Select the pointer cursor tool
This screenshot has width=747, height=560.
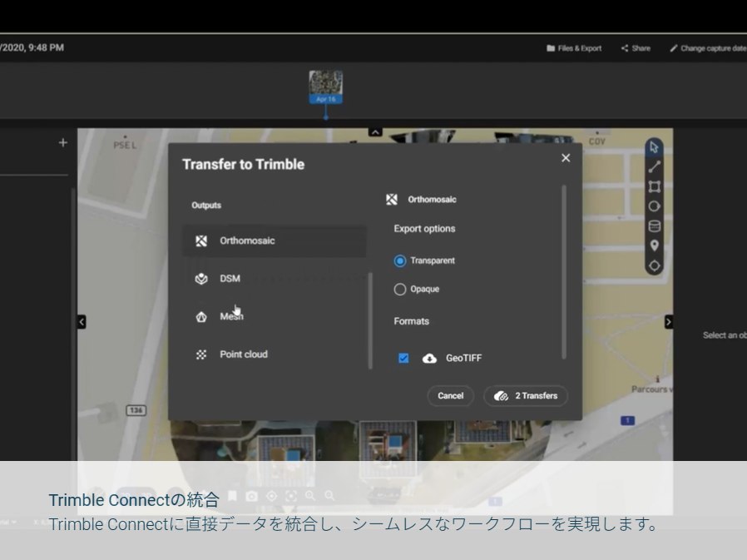point(654,147)
